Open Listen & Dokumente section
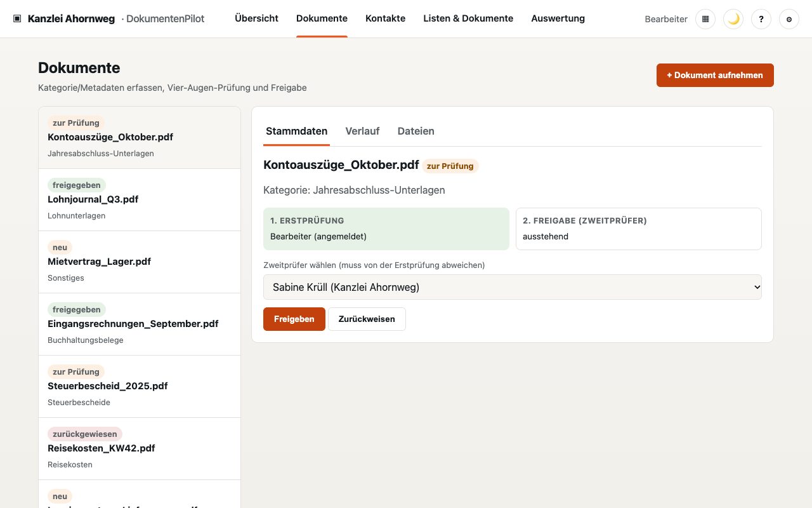Image resolution: width=812 pixels, height=508 pixels. [468, 18]
